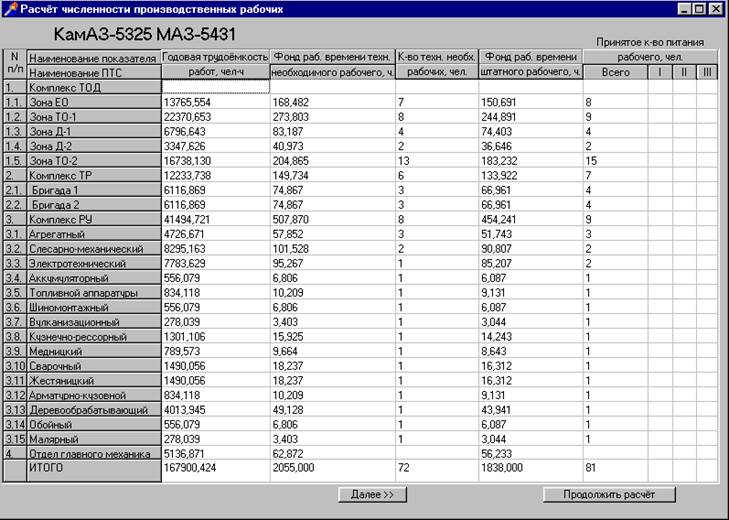This screenshot has height=520, width=729.
Task: Select row header Бригада 1
Action: click(x=94, y=190)
